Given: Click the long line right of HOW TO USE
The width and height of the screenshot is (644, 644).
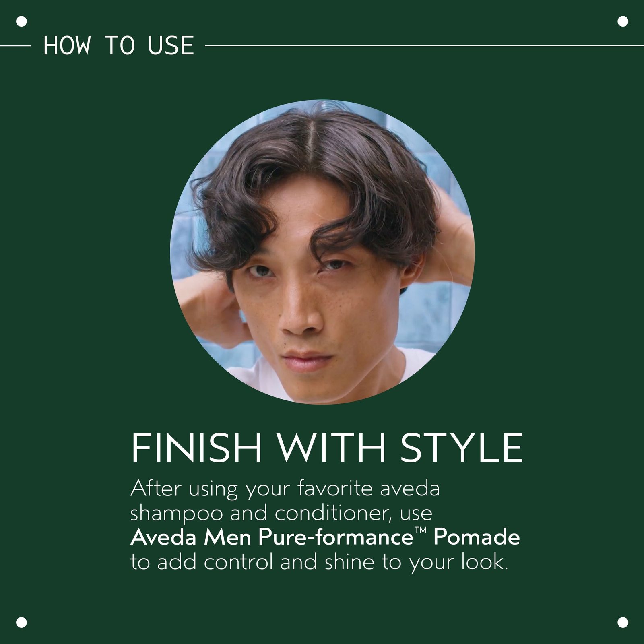Looking at the screenshot, I should [425, 46].
